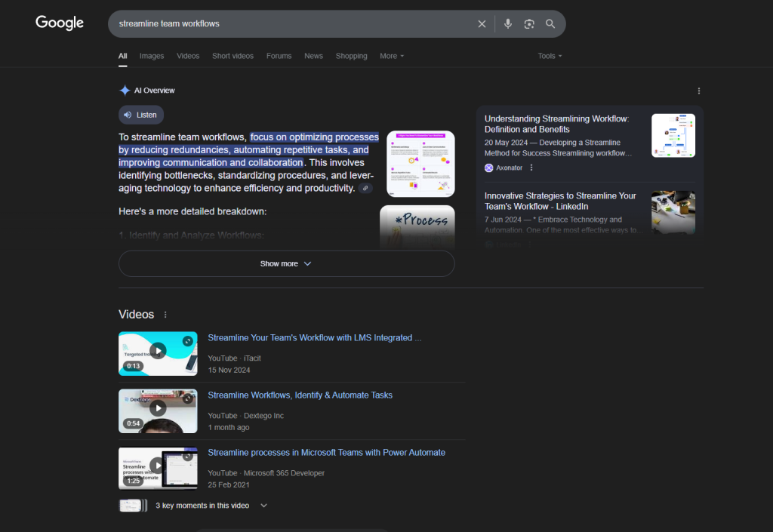Open Streamline Workflows, Identify & Automate Tasks link
Screen dimensions: 773x532
pos(300,395)
